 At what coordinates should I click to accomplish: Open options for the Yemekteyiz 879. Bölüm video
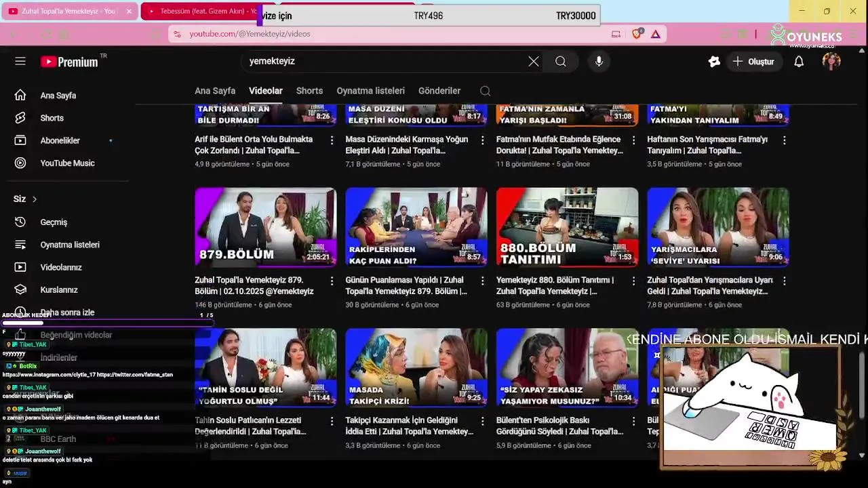pos(332,281)
